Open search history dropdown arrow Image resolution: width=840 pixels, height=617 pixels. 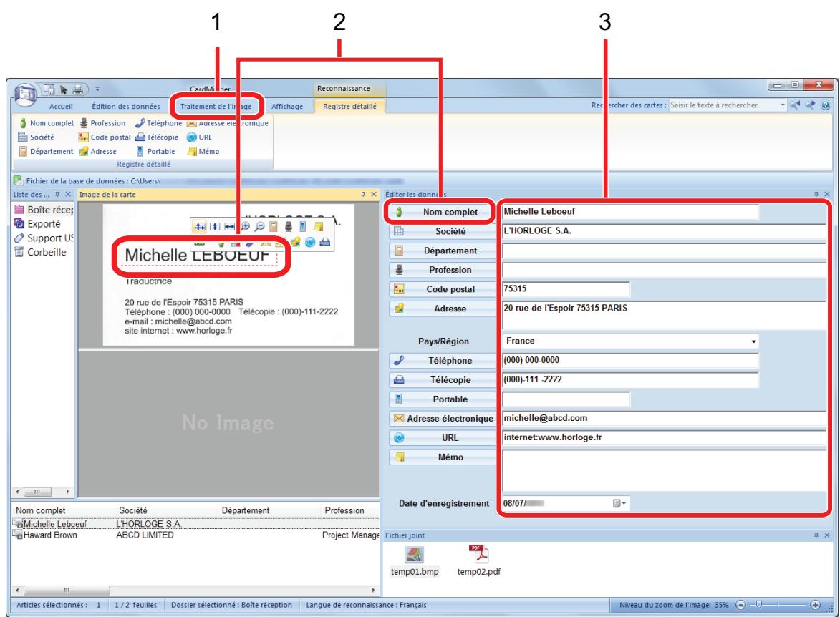[x=782, y=105]
